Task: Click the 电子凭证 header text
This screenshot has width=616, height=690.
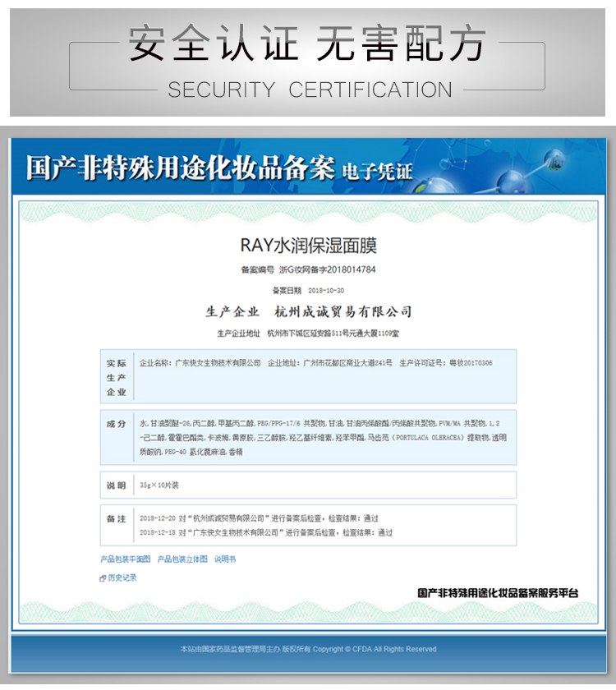Action: click(377, 172)
